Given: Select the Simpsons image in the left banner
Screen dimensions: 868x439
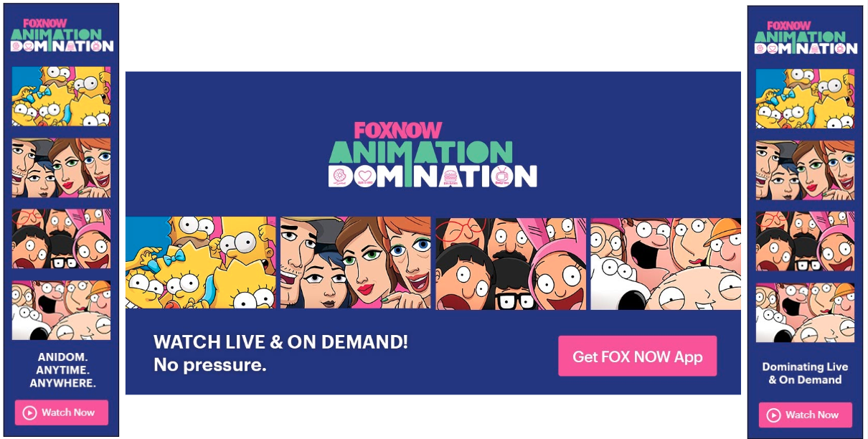Looking at the screenshot, I should [61, 96].
